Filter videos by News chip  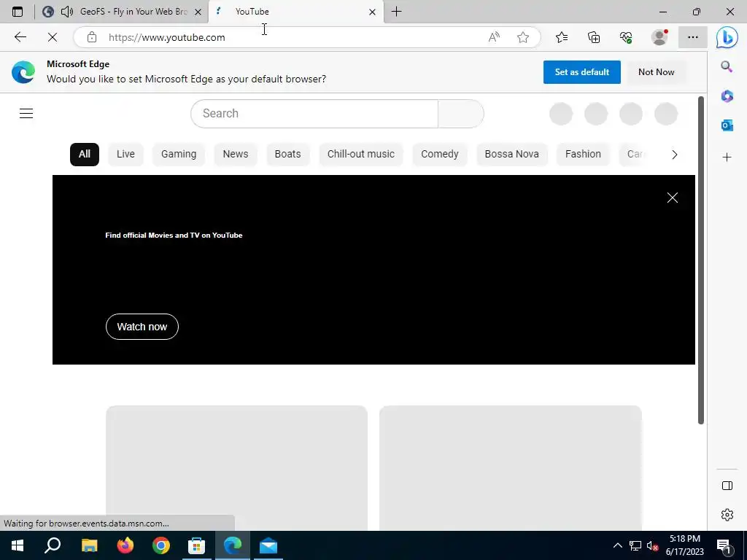(x=236, y=155)
